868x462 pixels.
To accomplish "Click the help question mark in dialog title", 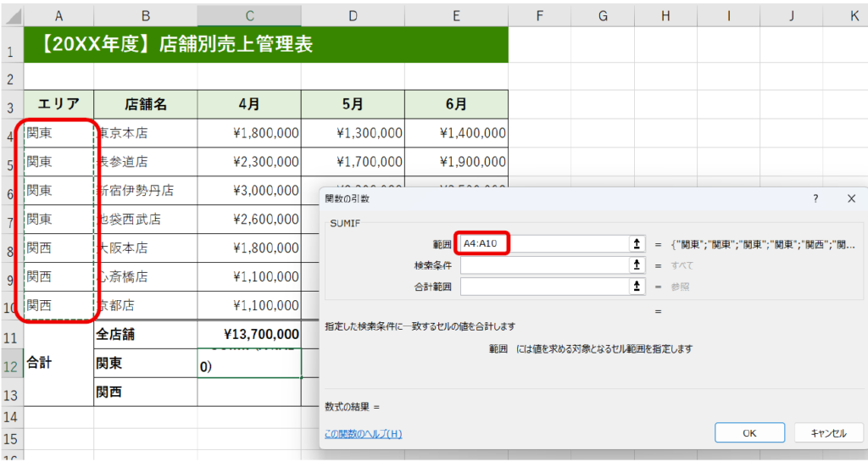I will [815, 198].
